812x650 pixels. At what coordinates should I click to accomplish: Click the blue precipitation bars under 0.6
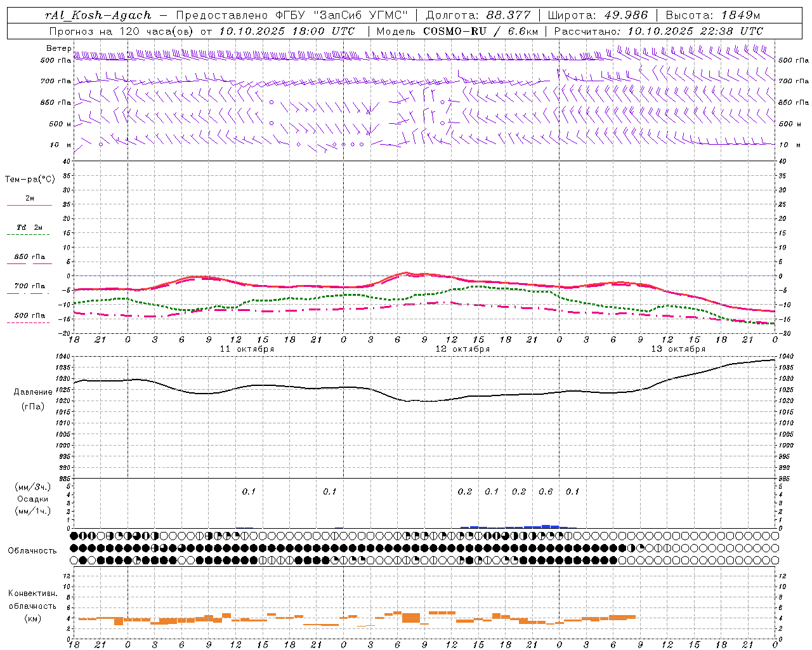[546, 526]
